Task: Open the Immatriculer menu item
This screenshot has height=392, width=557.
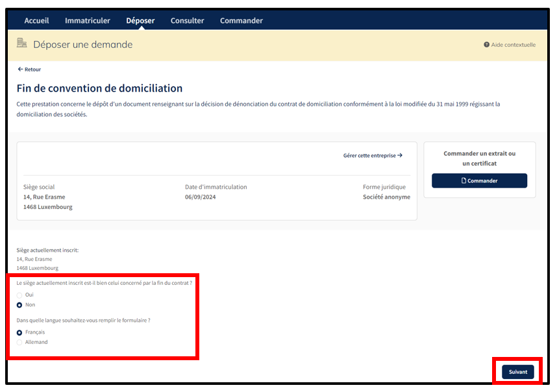Action: point(88,21)
